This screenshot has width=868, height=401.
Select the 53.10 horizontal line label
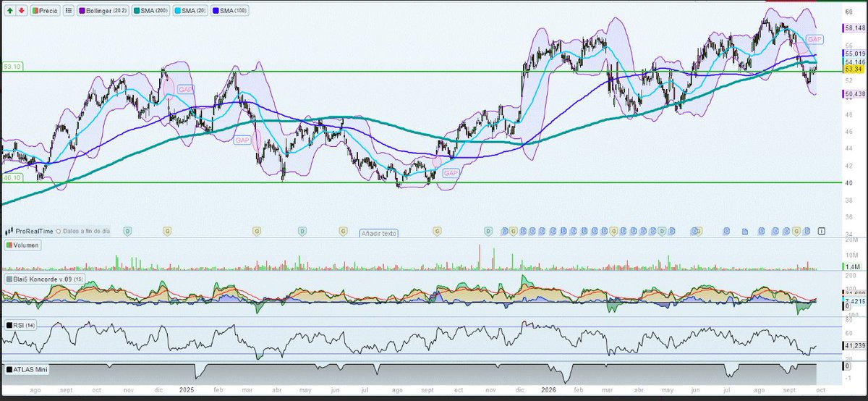(x=12, y=66)
